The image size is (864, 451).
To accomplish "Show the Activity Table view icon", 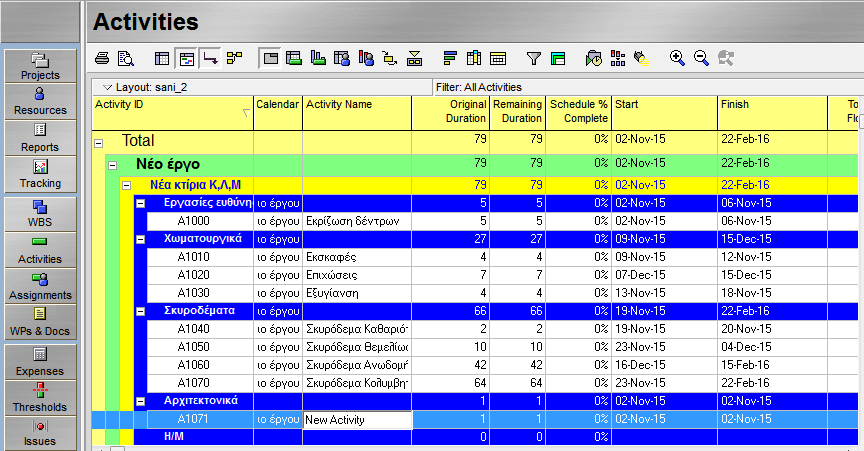I will coord(162,58).
